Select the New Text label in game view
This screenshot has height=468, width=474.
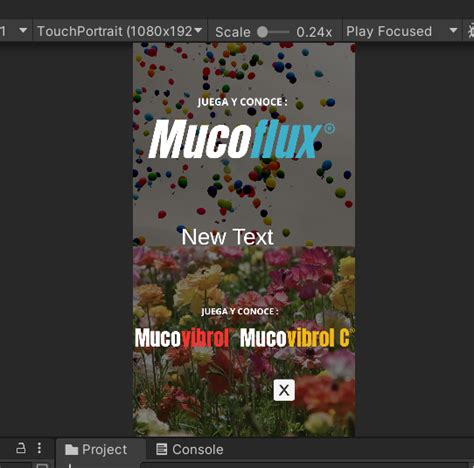tap(228, 237)
